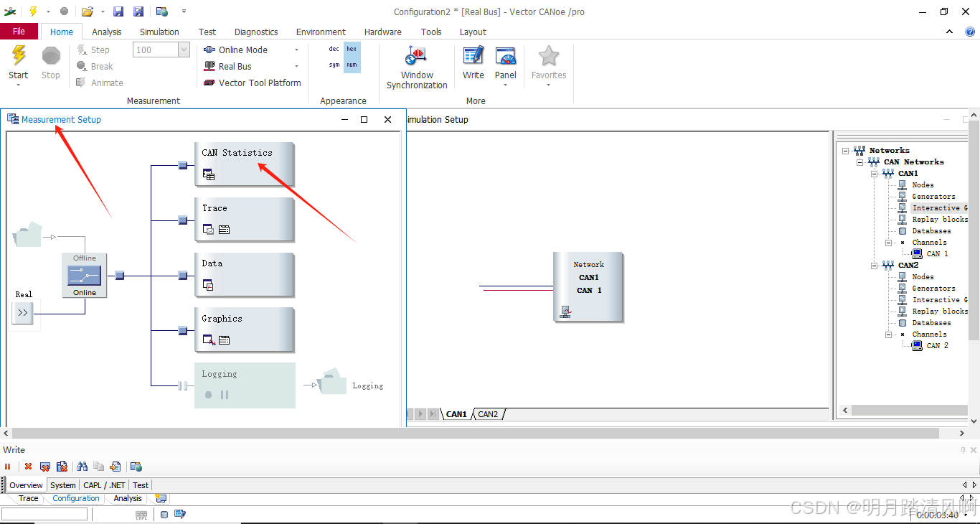Open the Trace analysis block
This screenshot has width=980, height=524.
(x=244, y=220)
